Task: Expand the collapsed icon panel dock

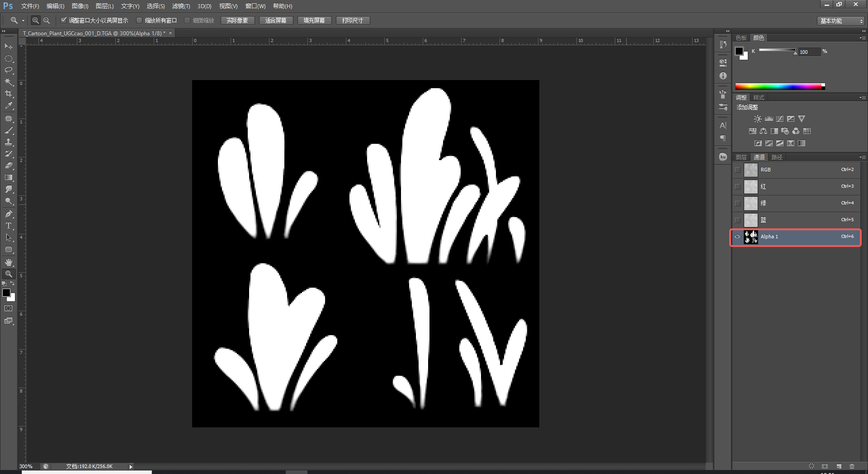Action: [x=727, y=31]
